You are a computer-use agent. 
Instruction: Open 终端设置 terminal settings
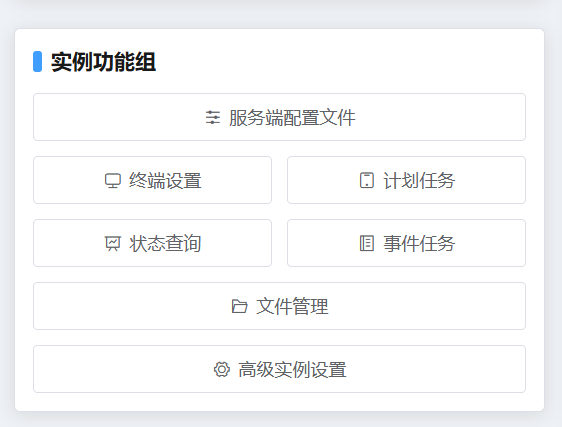click(152, 180)
